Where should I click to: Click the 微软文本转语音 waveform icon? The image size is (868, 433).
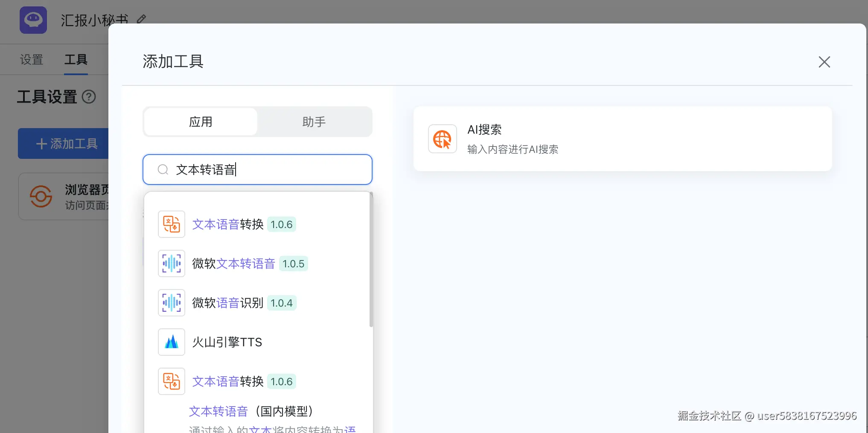tap(172, 263)
